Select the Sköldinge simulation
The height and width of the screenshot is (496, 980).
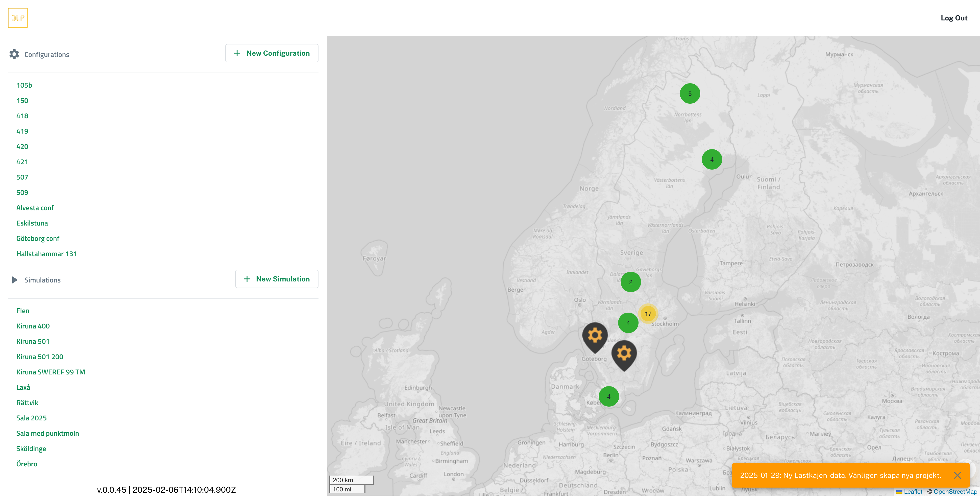(31, 448)
